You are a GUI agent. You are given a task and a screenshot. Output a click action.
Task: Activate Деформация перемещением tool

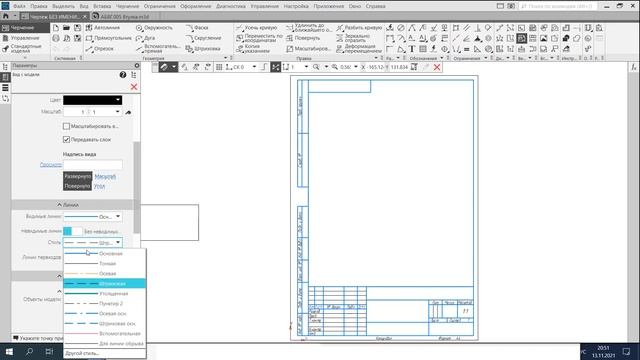pos(359,49)
